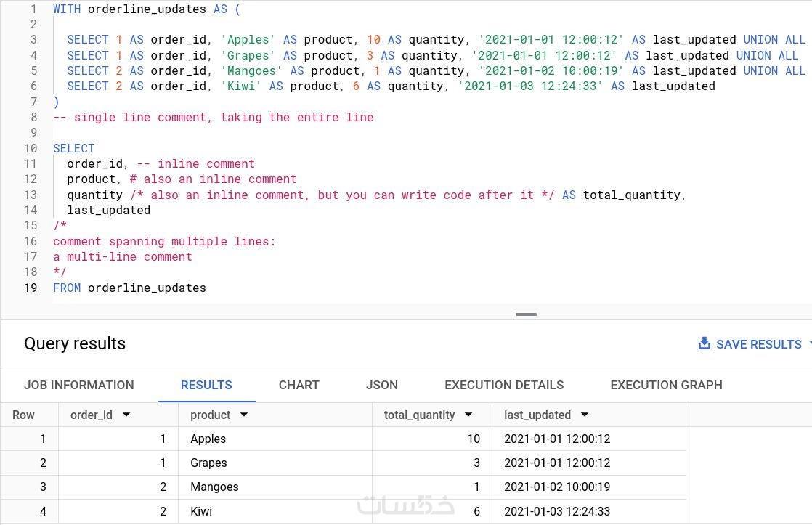Click the '-- single line comment' code line
This screenshot has height=525, width=812.
point(213,118)
